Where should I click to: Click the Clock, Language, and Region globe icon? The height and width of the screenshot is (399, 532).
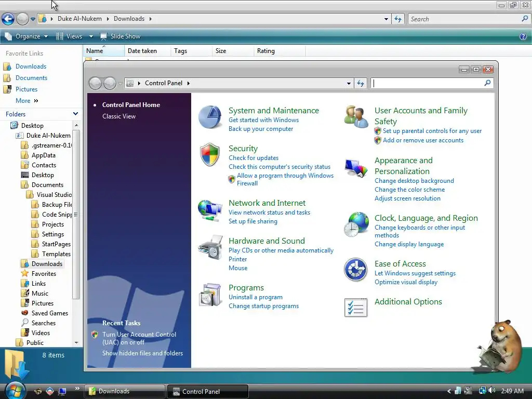356,224
